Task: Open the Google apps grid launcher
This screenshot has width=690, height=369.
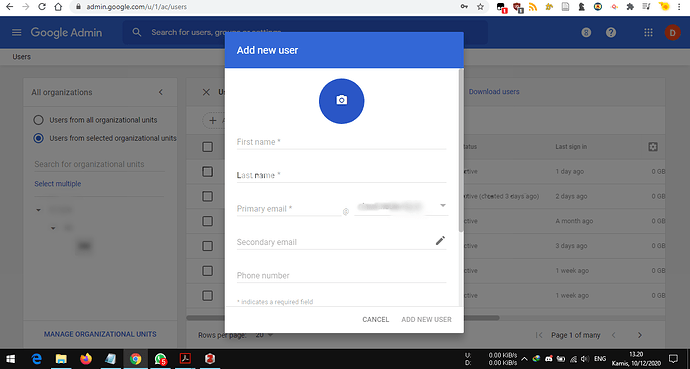Action: [648, 33]
